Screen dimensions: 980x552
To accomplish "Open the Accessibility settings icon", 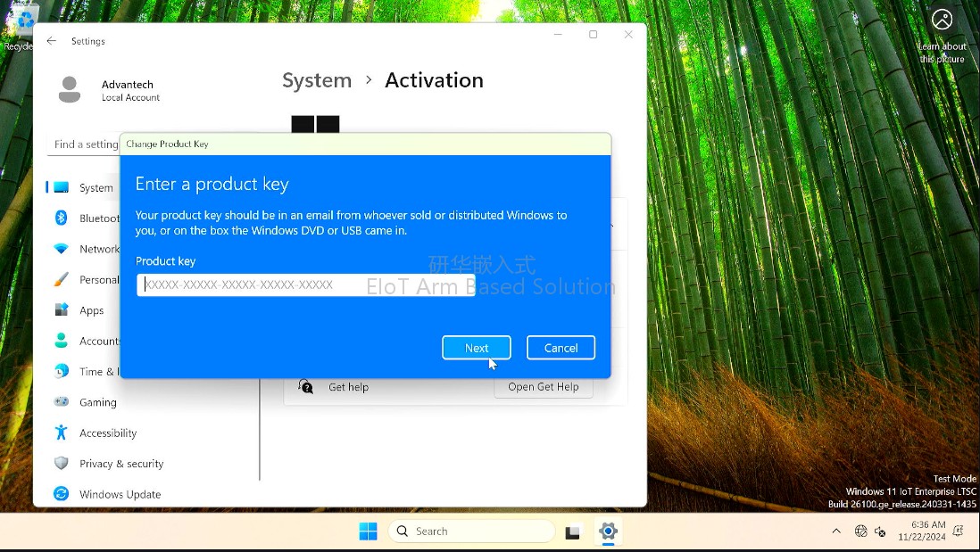I will tap(62, 433).
